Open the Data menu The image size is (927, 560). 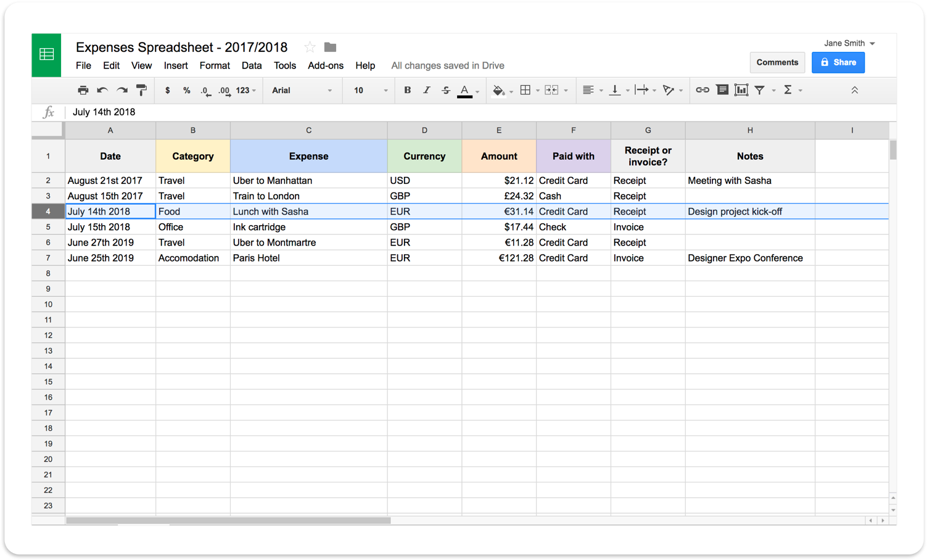(252, 65)
